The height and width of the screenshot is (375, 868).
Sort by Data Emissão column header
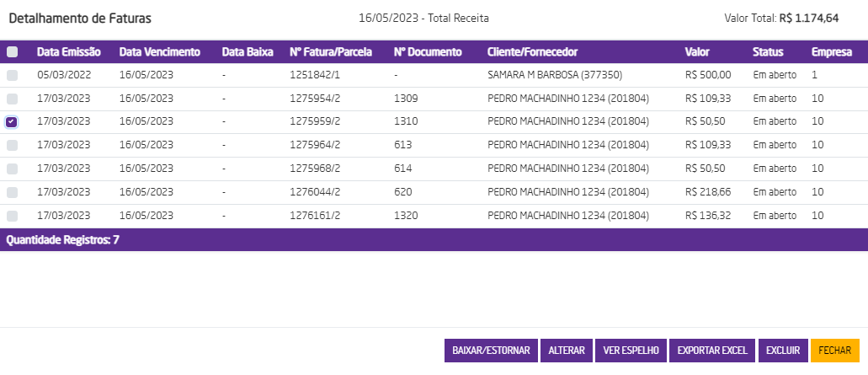[x=69, y=52]
